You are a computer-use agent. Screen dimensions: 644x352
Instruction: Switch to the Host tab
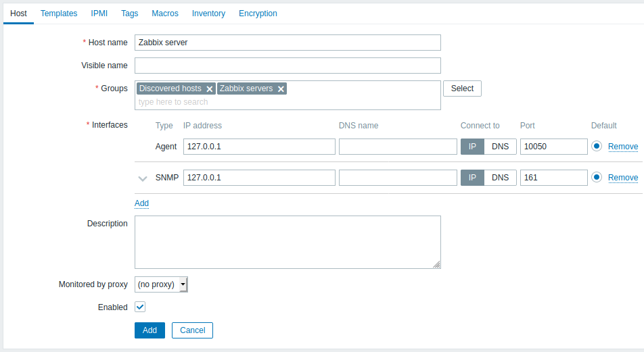tap(18, 14)
